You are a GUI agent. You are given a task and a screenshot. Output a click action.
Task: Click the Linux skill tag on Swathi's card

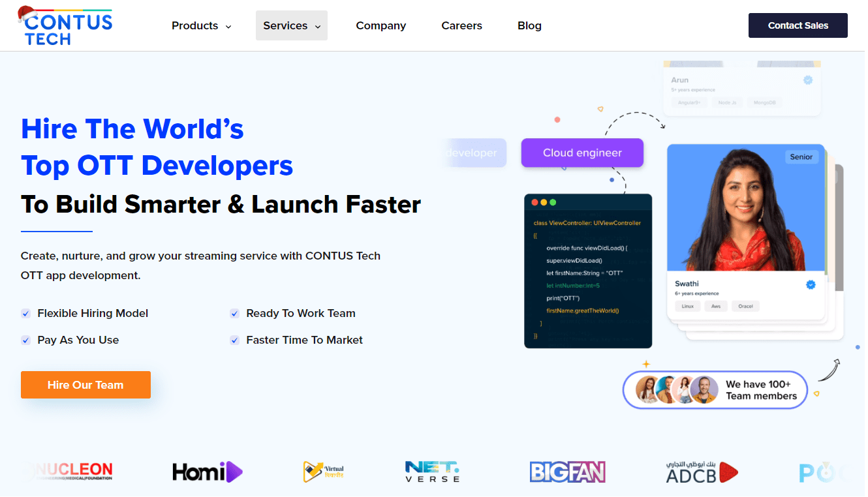click(x=687, y=306)
